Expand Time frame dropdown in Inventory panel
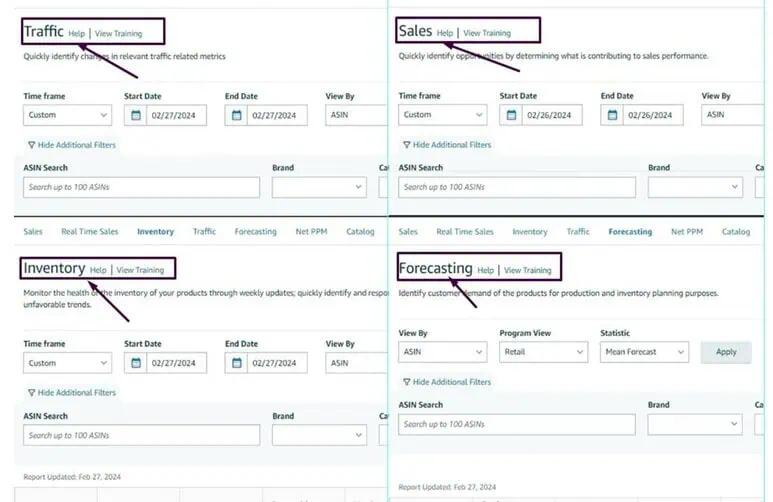Screen dimensions: 773x502 68,363
